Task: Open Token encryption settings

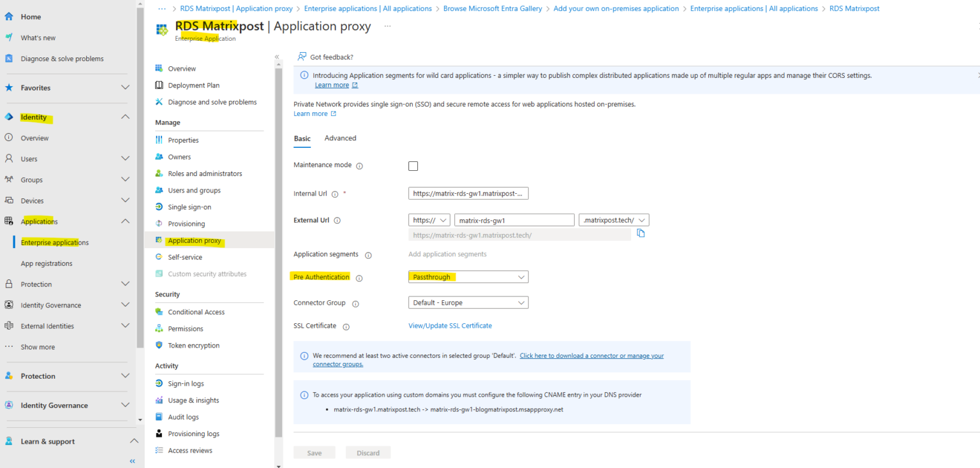Action: [x=191, y=345]
